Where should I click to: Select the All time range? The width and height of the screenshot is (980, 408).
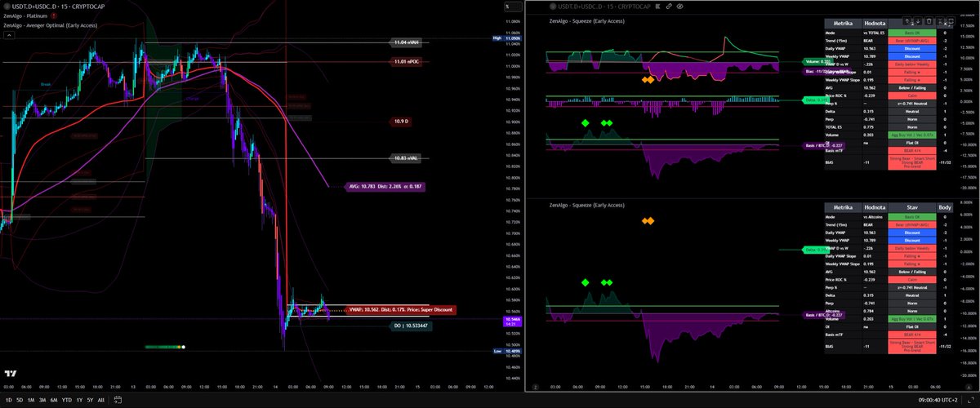coord(101,401)
